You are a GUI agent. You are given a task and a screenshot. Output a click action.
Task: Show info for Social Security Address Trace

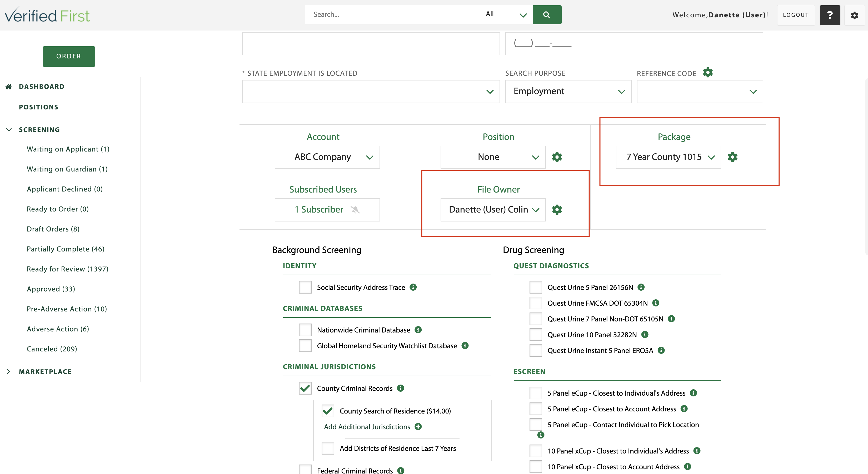point(413,287)
